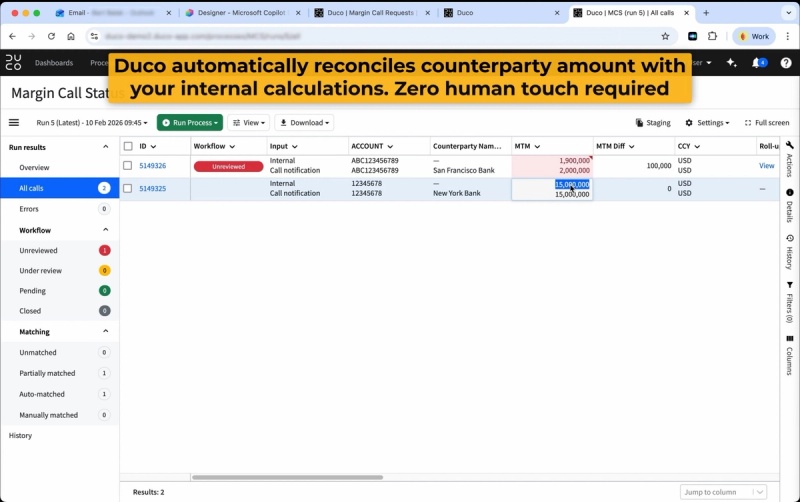The height and width of the screenshot is (502, 800).
Task: Open the help question mark icon
Action: click(786, 63)
